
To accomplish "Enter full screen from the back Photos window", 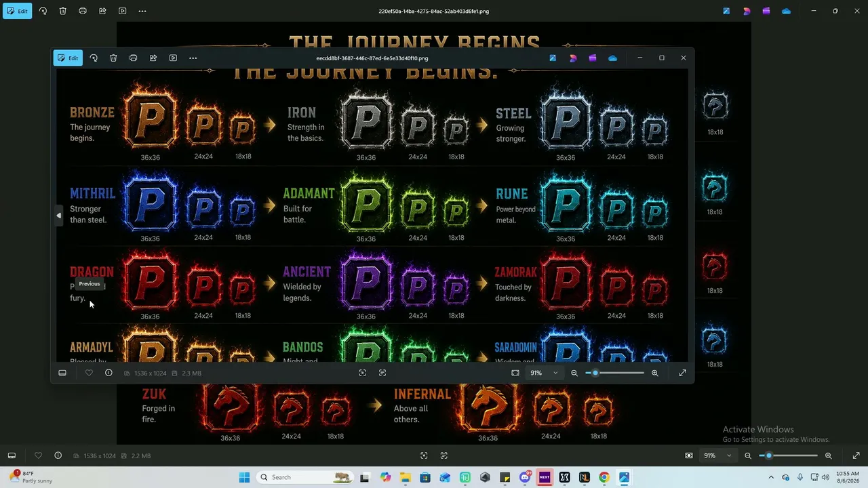I will (x=856, y=455).
